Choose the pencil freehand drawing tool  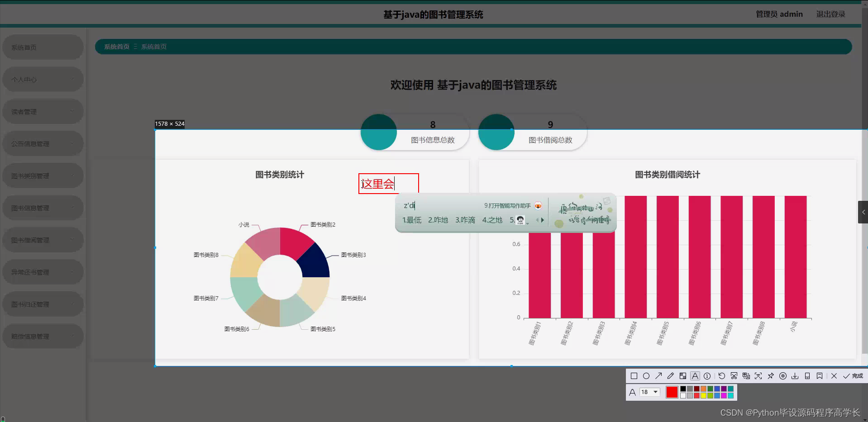671,375
